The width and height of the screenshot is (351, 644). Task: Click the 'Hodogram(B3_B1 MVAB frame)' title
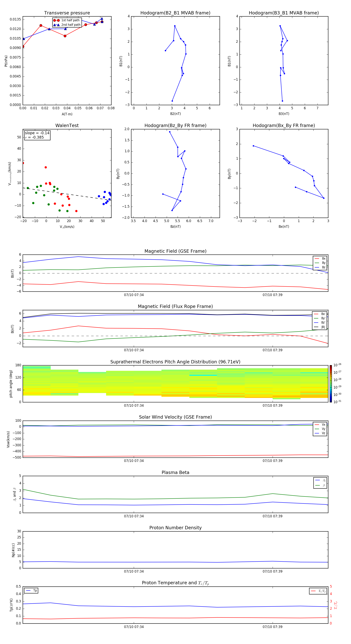(x=284, y=13)
